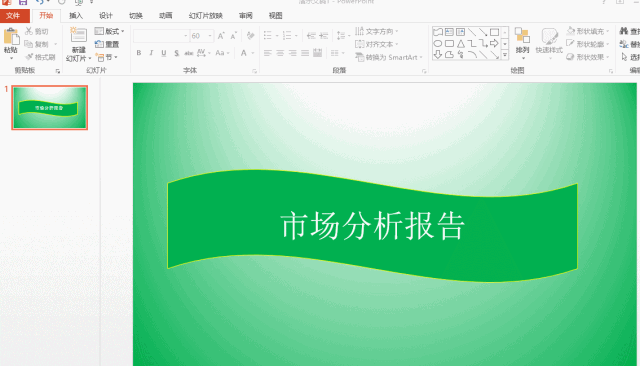Open the font color dropdown
640x366 pixels.
tap(253, 53)
